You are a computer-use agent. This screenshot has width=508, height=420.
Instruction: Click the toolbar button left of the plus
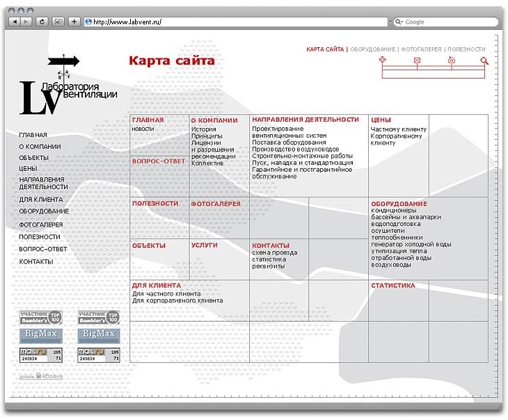[58, 22]
